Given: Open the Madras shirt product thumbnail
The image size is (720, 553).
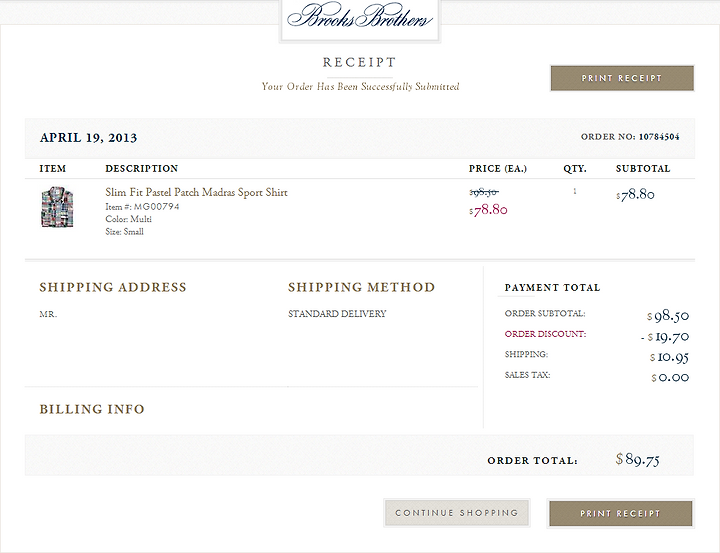Looking at the screenshot, I should tap(57, 207).
